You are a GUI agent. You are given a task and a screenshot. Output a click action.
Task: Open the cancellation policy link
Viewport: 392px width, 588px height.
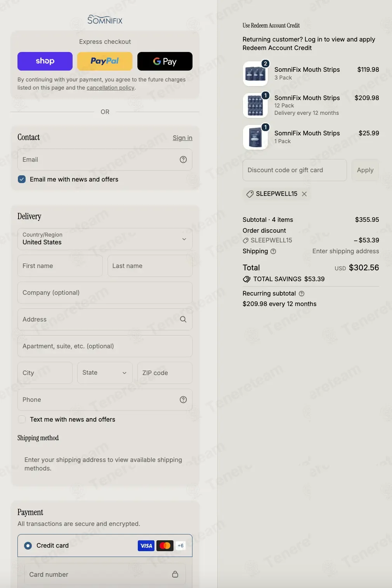(111, 88)
